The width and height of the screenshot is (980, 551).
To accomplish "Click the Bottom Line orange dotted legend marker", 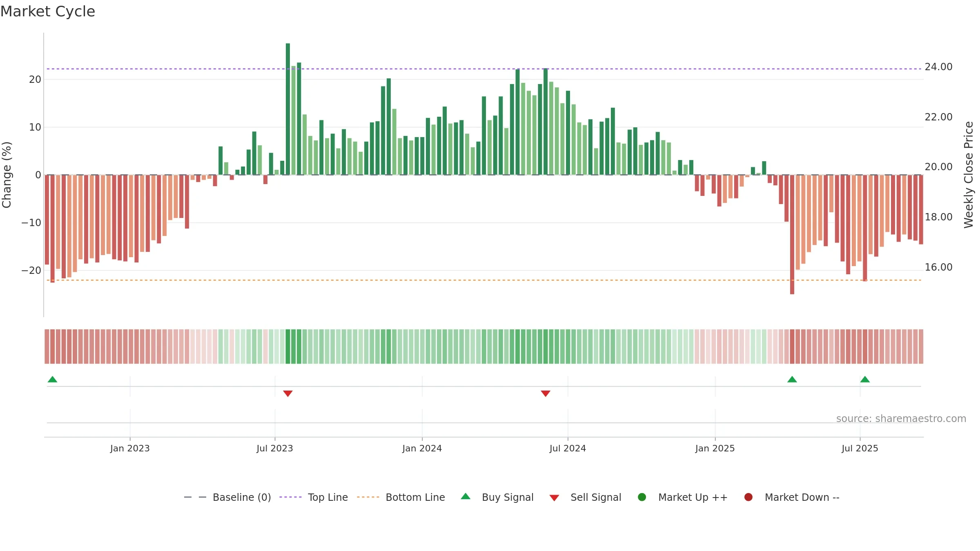I will (368, 497).
